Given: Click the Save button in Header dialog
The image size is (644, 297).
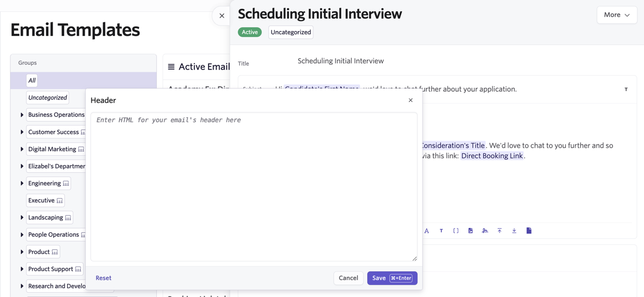Looking at the screenshot, I should pos(392,278).
